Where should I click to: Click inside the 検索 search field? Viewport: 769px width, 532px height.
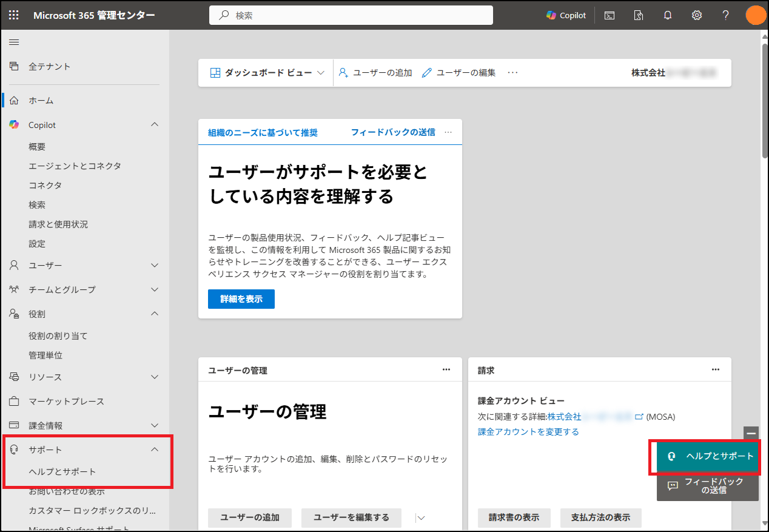click(352, 15)
